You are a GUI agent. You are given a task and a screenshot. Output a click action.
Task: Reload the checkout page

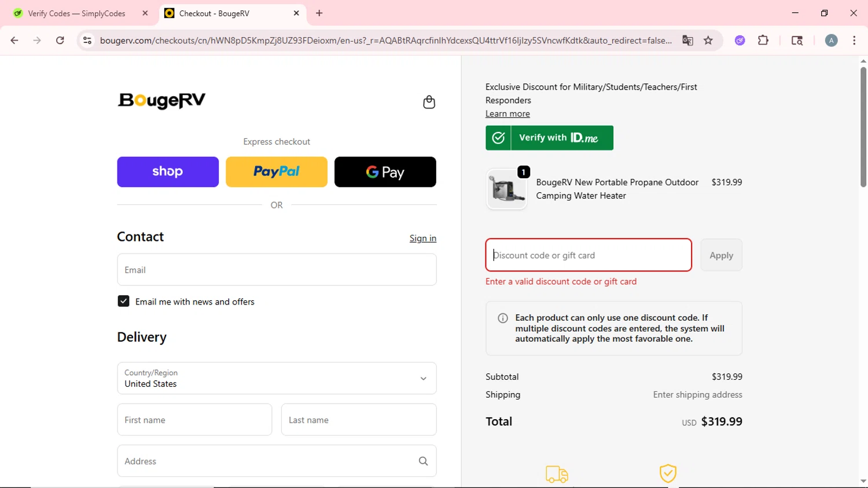click(x=60, y=41)
